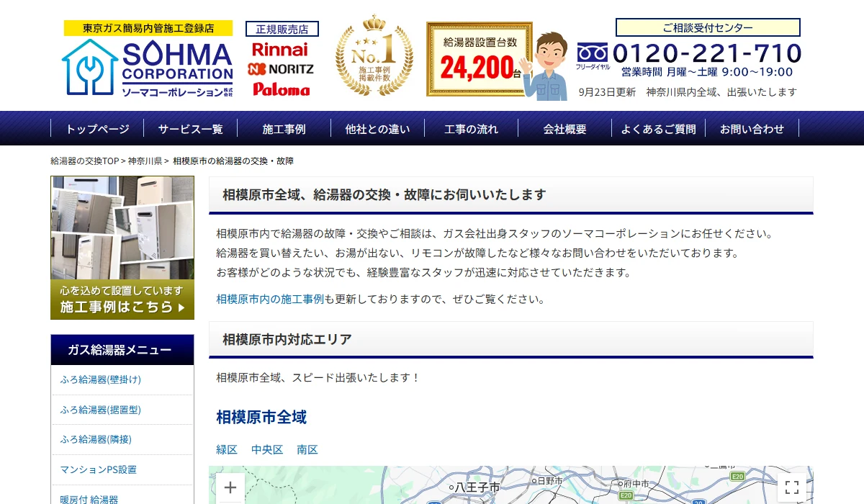Image resolution: width=864 pixels, height=504 pixels.
Task: Click the 南区 area link
Action: coord(307,449)
